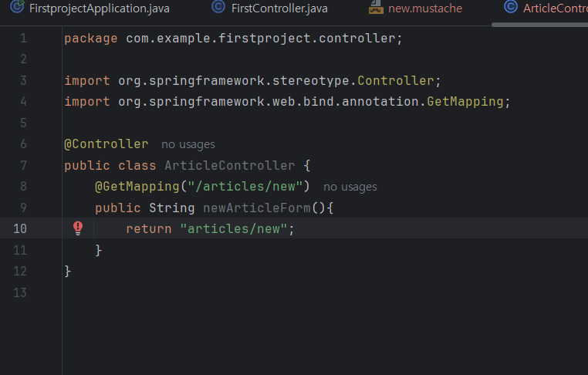Click the red intention bulb on line 10
This screenshot has width=588, height=375.
78,228
